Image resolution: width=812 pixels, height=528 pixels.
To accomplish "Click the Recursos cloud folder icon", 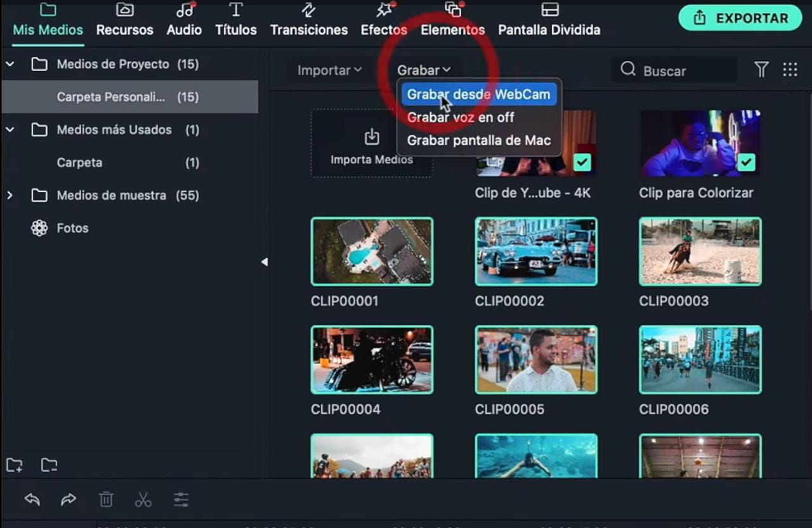I will [x=125, y=10].
